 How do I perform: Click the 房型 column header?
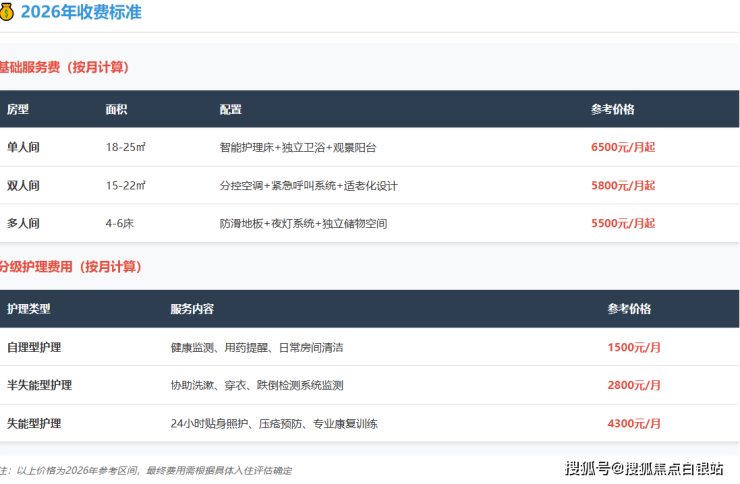[18, 109]
